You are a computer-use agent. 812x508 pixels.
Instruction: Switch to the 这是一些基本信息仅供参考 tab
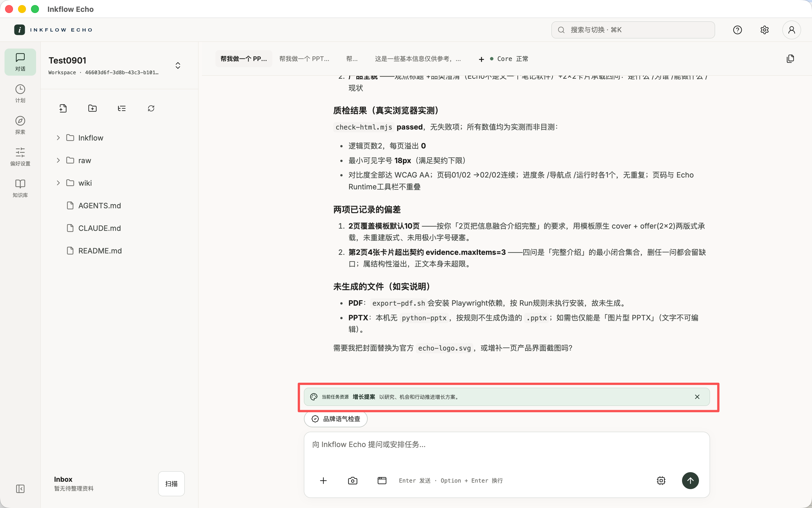[x=418, y=59]
